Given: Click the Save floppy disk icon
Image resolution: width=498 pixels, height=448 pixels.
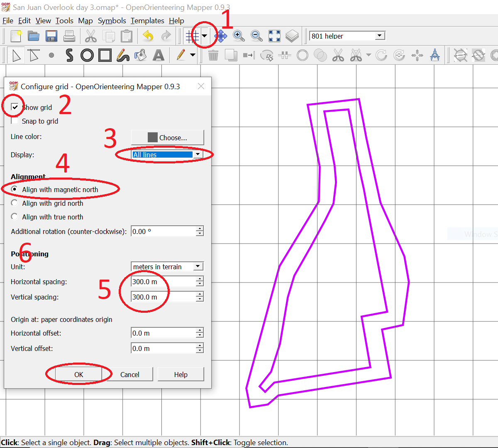Looking at the screenshot, I should 51,36.
